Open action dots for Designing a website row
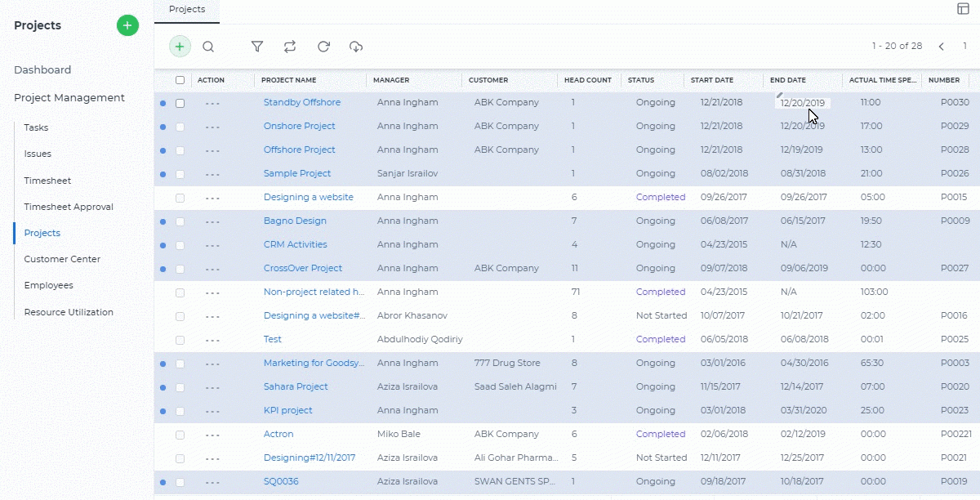This screenshot has height=500, width=980. [x=213, y=199]
